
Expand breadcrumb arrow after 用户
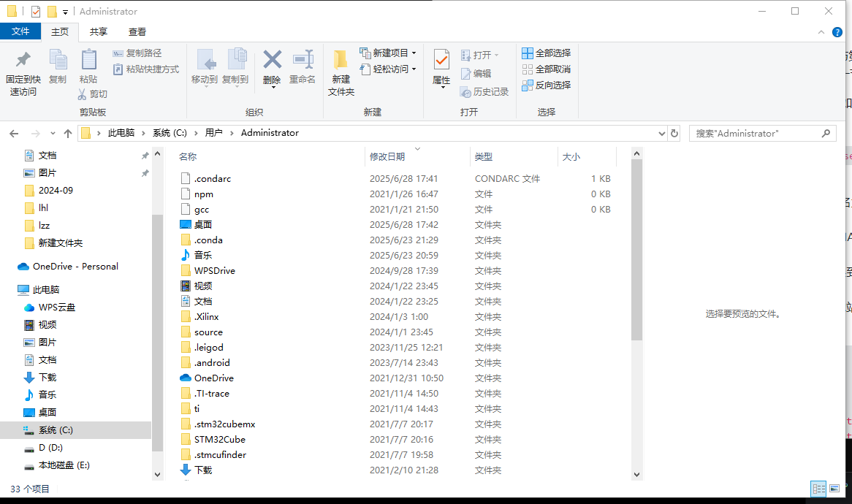click(232, 133)
